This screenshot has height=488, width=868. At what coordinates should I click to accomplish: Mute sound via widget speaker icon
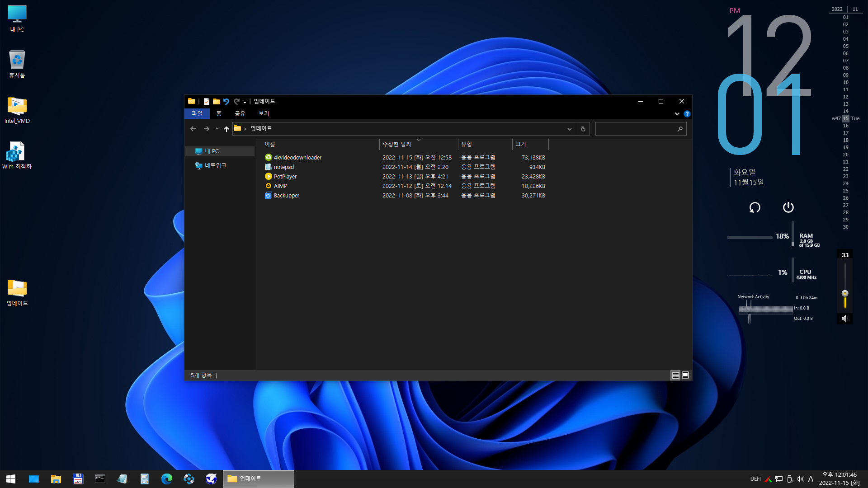tap(844, 319)
